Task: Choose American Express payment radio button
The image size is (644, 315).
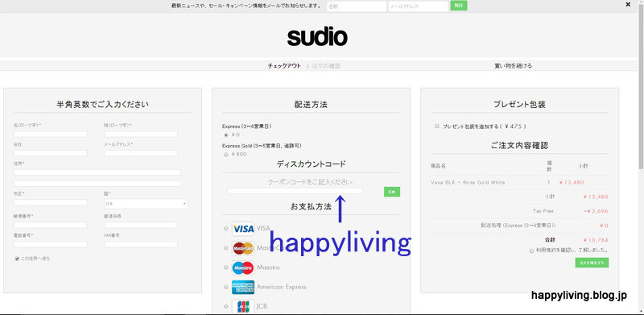Action: coord(226,287)
